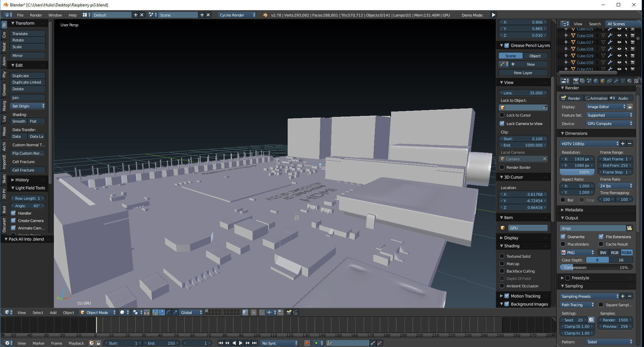Select the rotate manipulator icon in viewport header
This screenshot has height=347, width=644.
coord(168,312)
